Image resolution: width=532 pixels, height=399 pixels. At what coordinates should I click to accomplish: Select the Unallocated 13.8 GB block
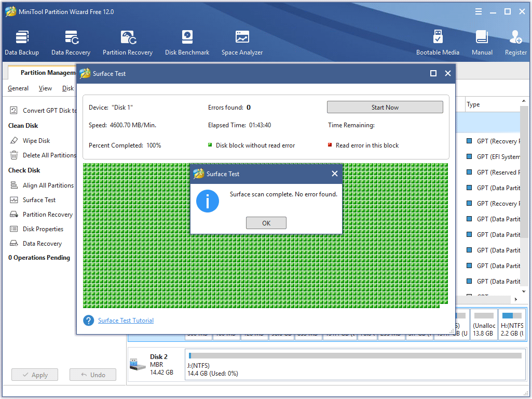484,324
